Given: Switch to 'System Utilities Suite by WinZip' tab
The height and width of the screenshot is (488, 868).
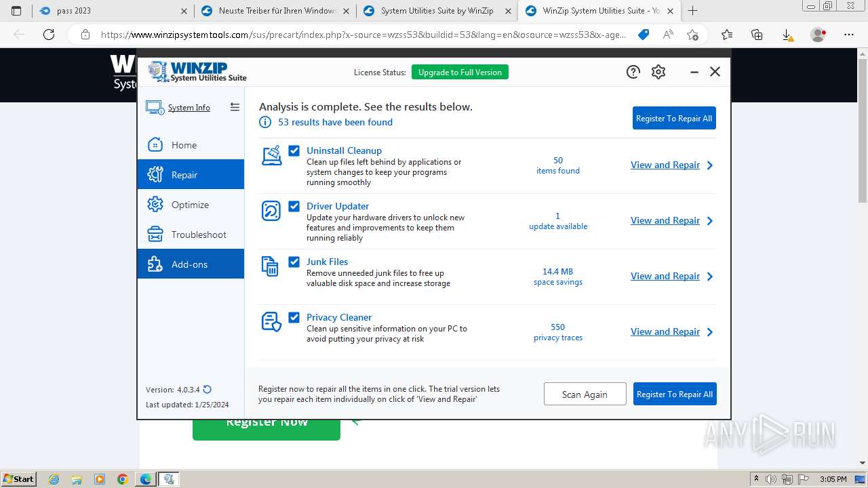Looking at the screenshot, I should [437, 11].
